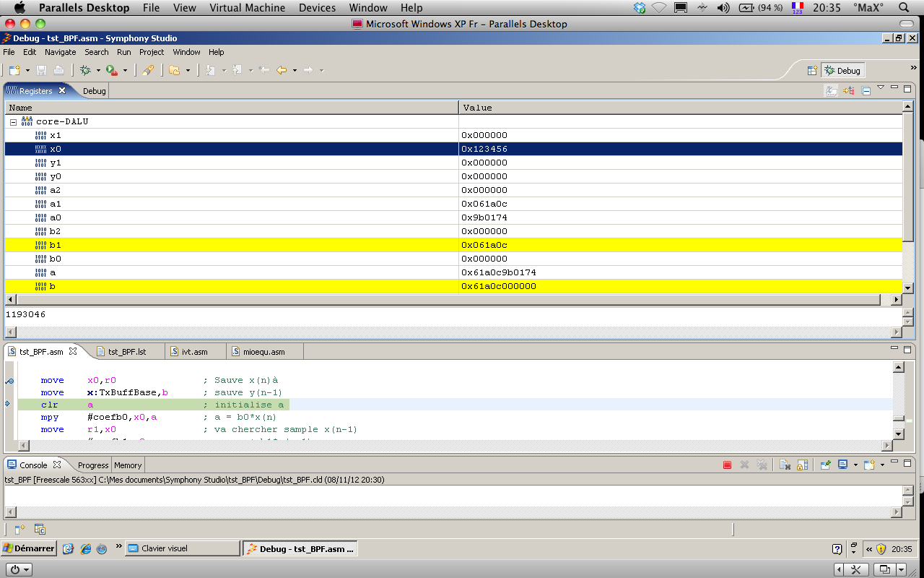Open the Navigate menu
Viewport: 924px width, 578px height.
coord(60,52)
